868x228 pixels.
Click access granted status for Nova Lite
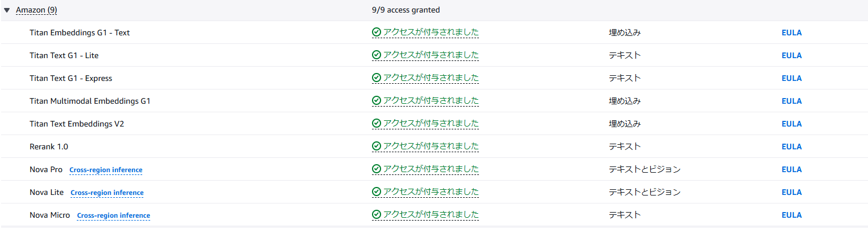click(425, 192)
